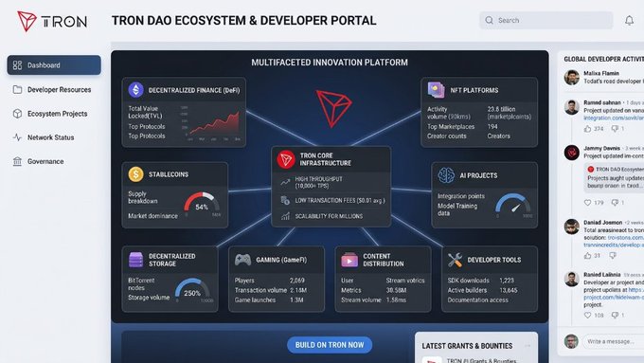644x363 pixels.
Task: Click the search magnifier icon
Action: coord(489,20)
